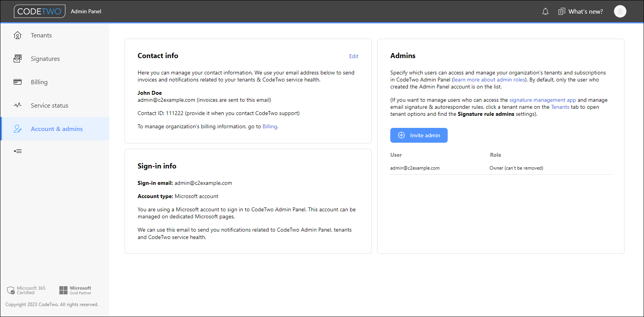Viewport: 644px width, 317px height.
Task: Click the Signatures envelope icon in the sidebar
Action: [x=18, y=58]
